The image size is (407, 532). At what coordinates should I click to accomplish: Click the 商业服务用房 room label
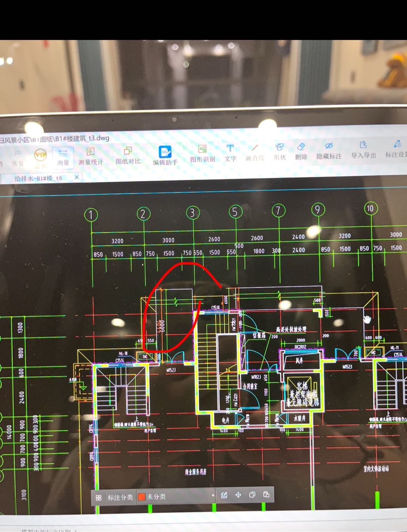click(x=196, y=472)
